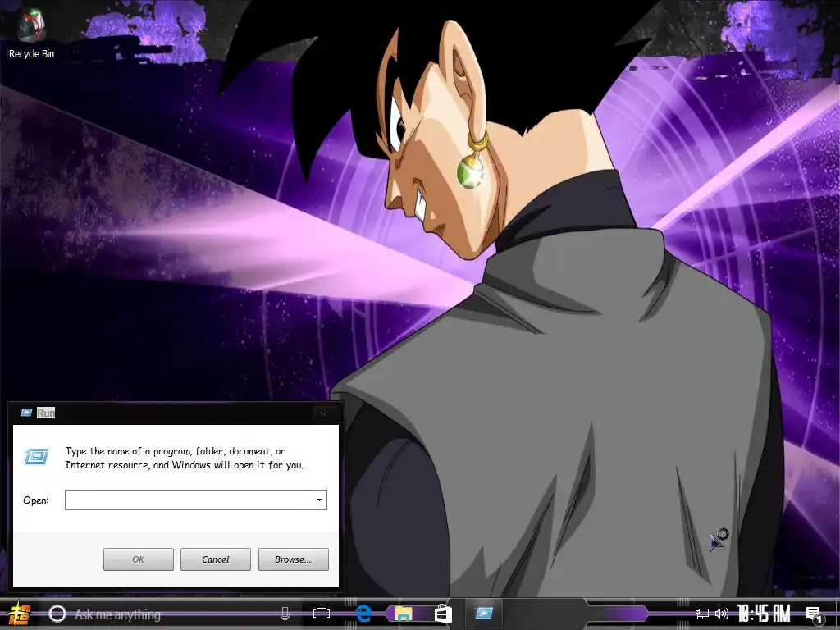Close the Run dialog window
Screen dimensions: 840x630
coord(323,413)
